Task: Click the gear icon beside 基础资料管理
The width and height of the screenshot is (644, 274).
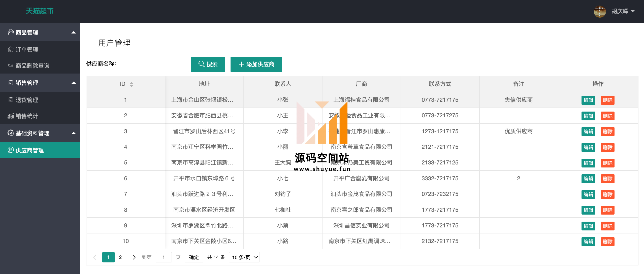Action: click(11, 133)
